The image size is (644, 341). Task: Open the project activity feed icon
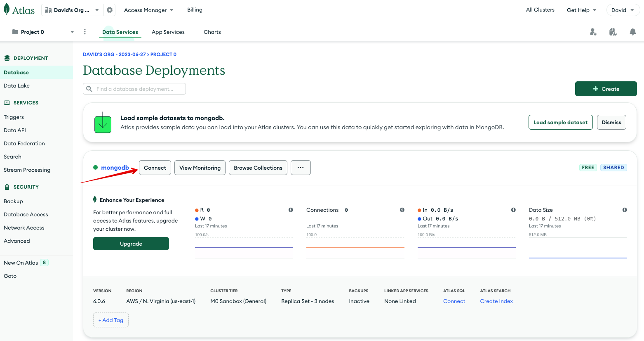click(x=613, y=31)
